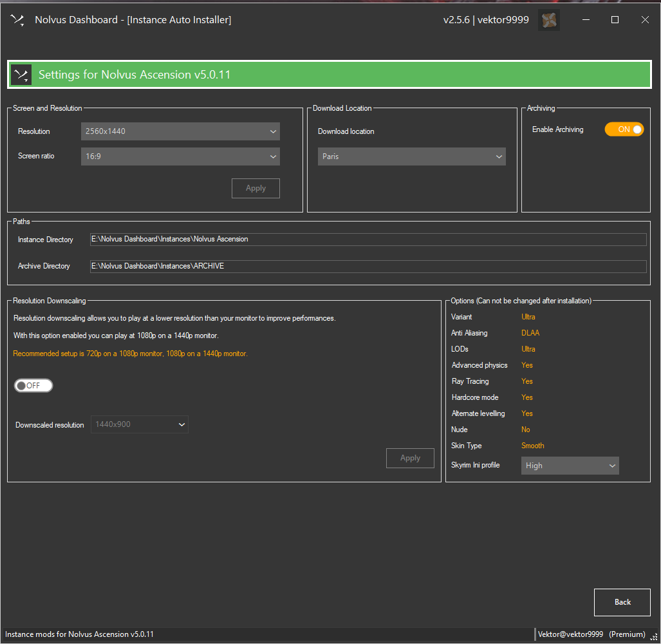This screenshot has width=661, height=644.
Task: Expand the Download location dropdown set to Paris
Action: coord(411,156)
